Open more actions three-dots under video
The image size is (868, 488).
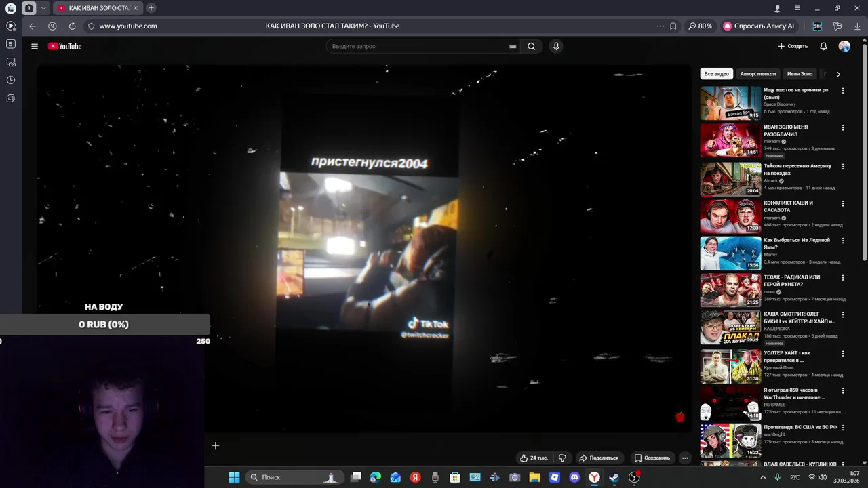685,457
